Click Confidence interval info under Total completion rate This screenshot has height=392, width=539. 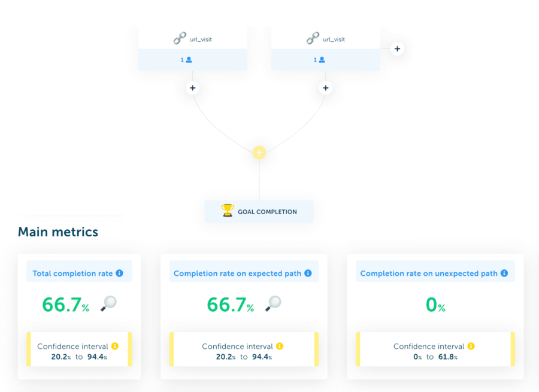[x=115, y=346]
